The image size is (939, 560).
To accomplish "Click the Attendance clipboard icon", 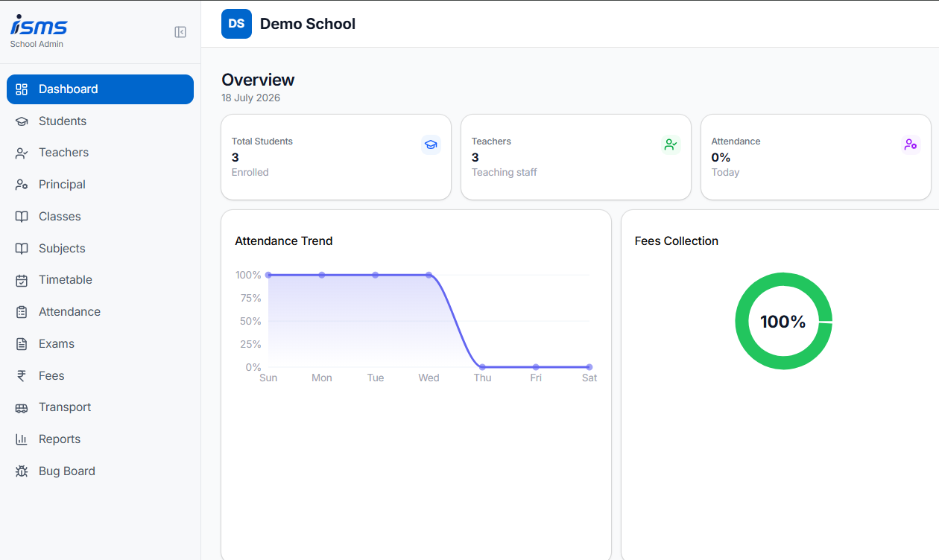I will tap(22, 312).
